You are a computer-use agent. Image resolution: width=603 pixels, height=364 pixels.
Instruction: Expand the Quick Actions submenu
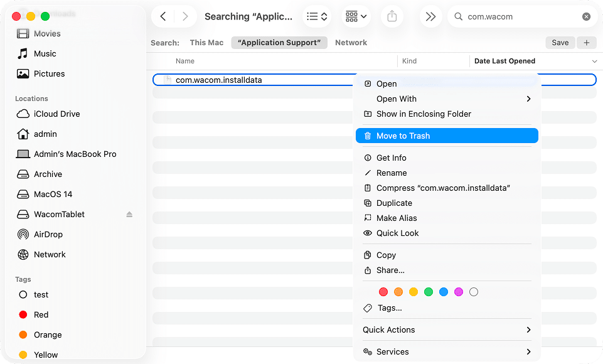tap(388, 329)
